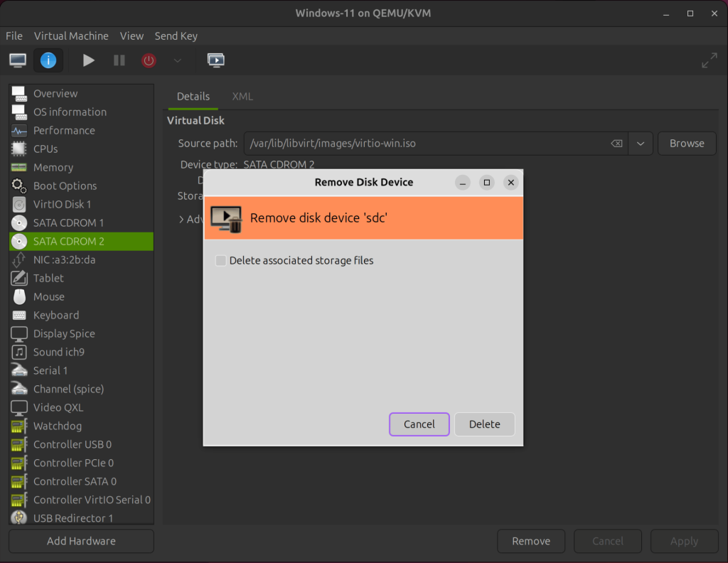728x563 pixels.
Task: Browse for a different ISO file
Action: [686, 143]
